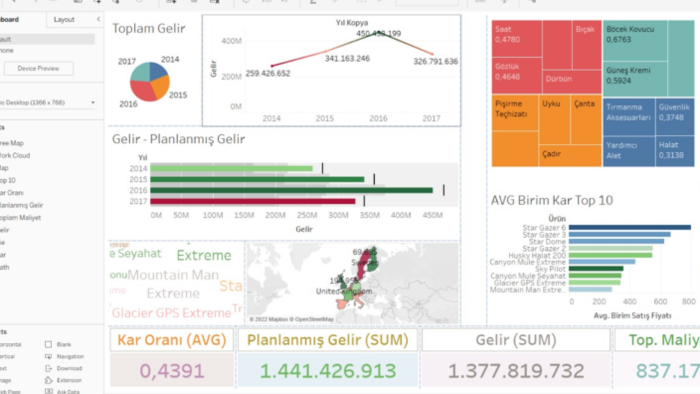Choose the Horizontal container object
The height and width of the screenshot is (394, 700).
click(x=10, y=344)
